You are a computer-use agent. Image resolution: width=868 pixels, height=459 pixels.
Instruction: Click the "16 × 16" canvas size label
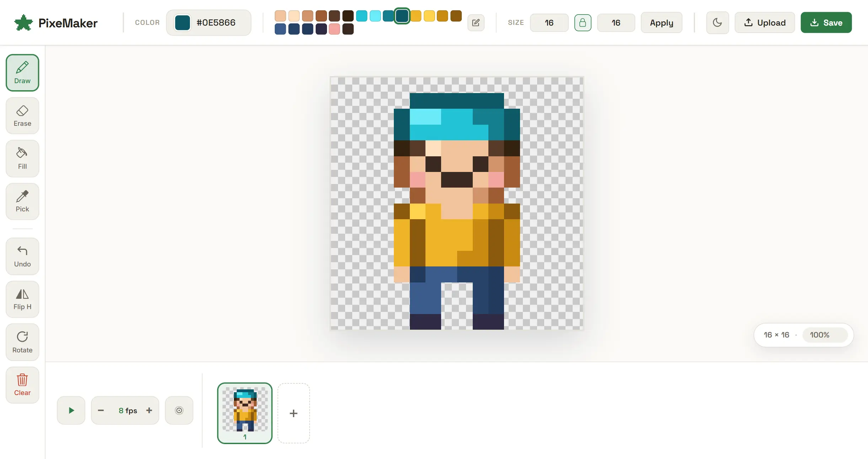pos(777,335)
